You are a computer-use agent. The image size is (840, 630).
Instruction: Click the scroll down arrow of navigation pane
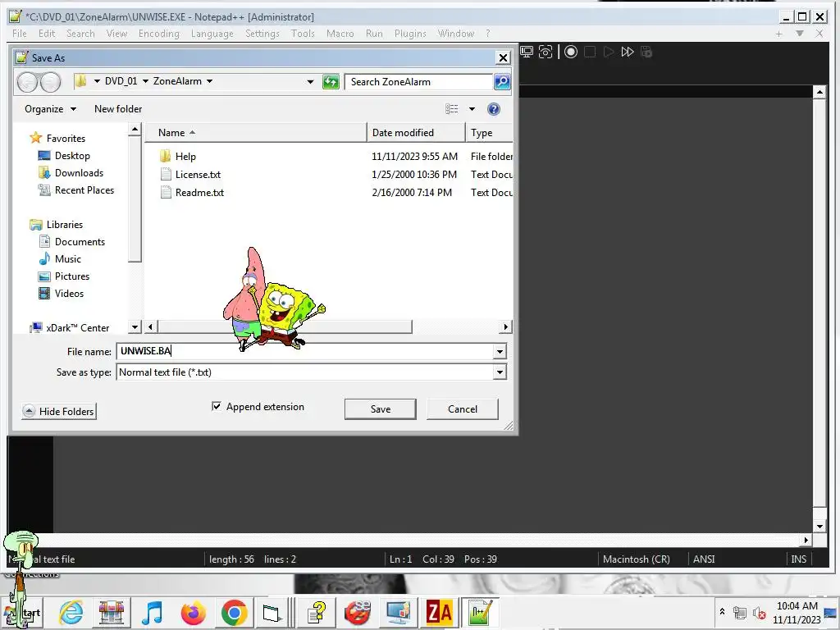[135, 326]
